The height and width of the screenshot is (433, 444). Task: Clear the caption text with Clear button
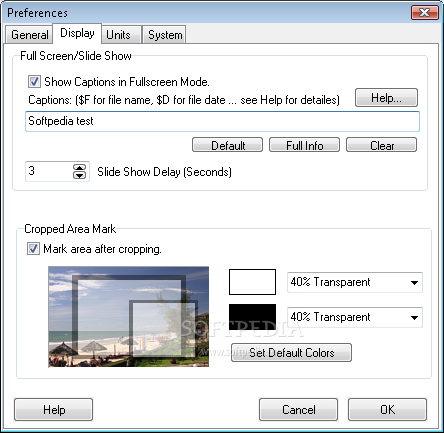[x=381, y=145]
